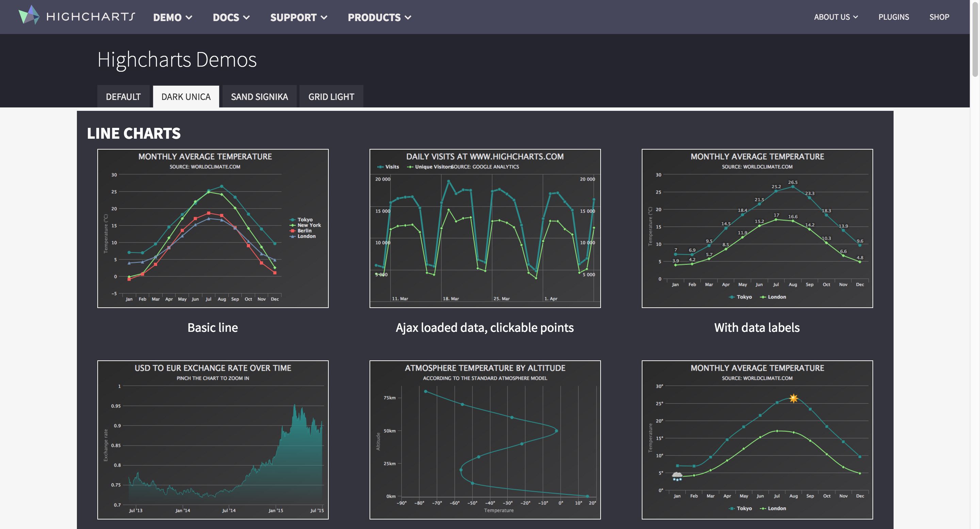Toggle London series in Basic line legend
980x529 pixels.
(x=303, y=236)
